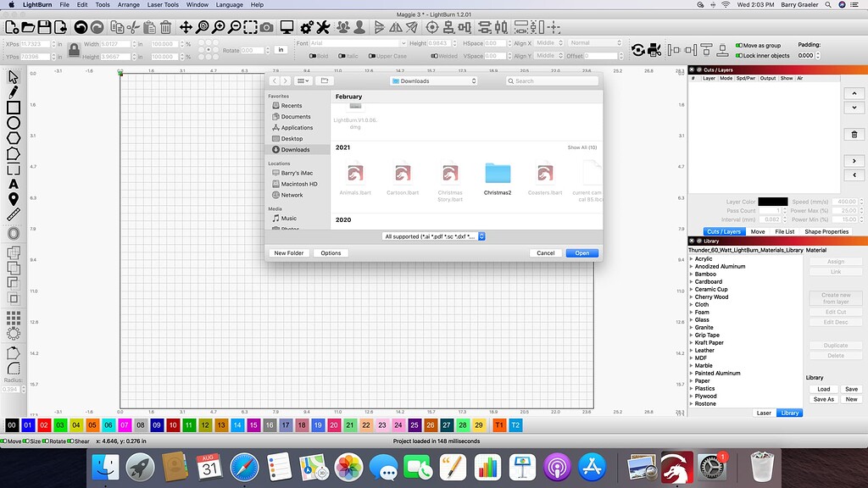Viewport: 868px width, 488px height.
Task: Select the Text tool letter A
Action: [x=14, y=184]
